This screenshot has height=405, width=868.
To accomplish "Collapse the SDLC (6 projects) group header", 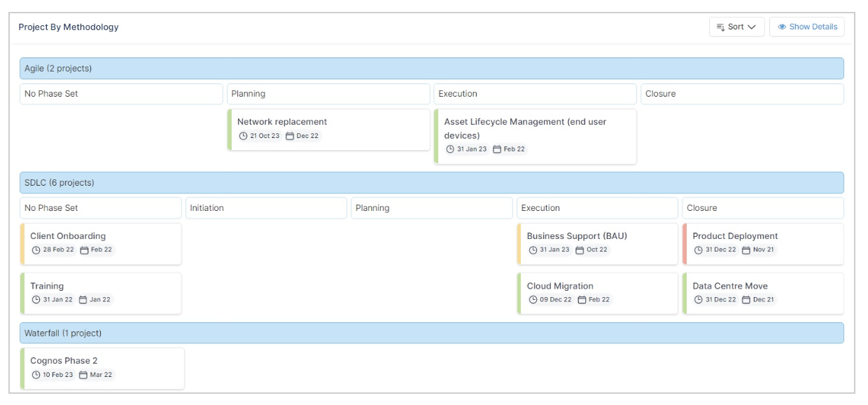I will point(431,183).
